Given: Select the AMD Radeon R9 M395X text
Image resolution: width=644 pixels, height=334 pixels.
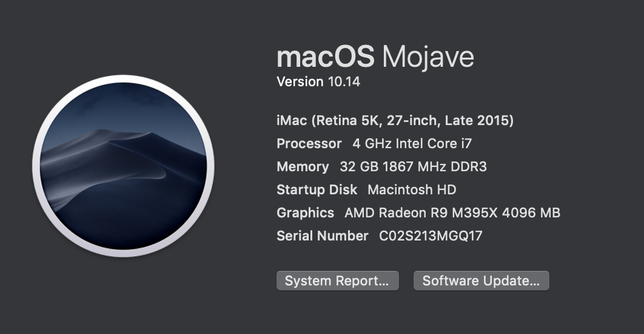Looking at the screenshot, I should 421,213.
